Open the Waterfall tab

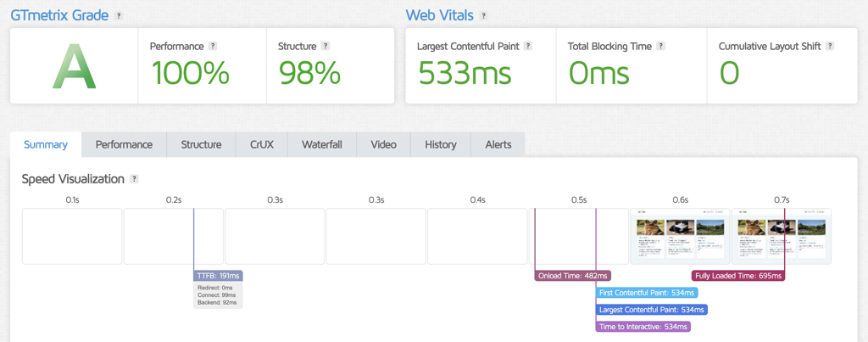[321, 144]
